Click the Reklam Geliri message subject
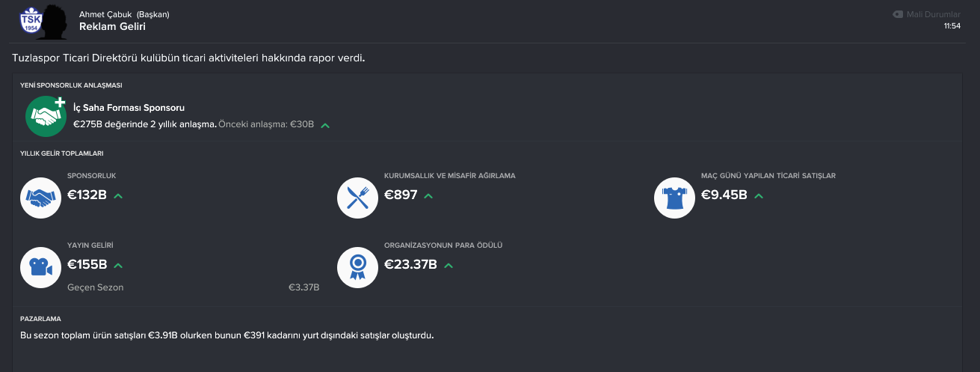980x372 pixels. [x=112, y=27]
